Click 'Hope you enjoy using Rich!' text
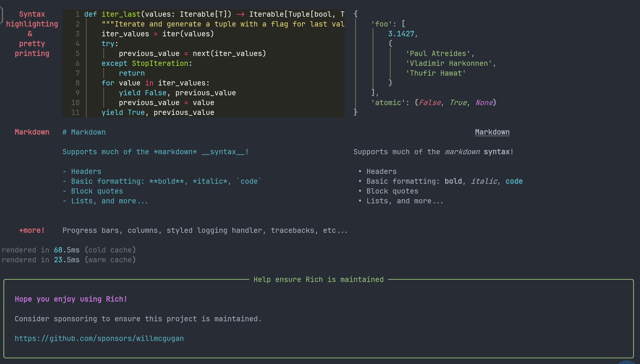Viewport: 640px width, 364px height. pos(71,299)
